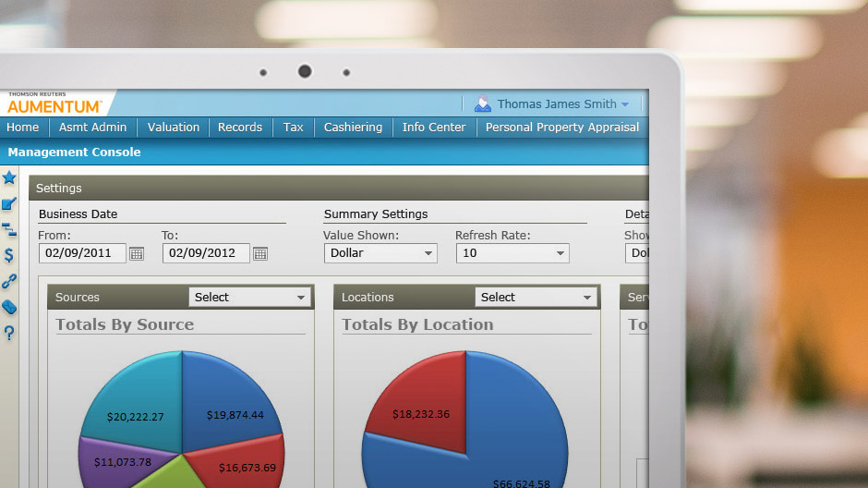868x488 pixels.
Task: Open the Locations Select dropdown
Action: pyautogui.click(x=536, y=298)
